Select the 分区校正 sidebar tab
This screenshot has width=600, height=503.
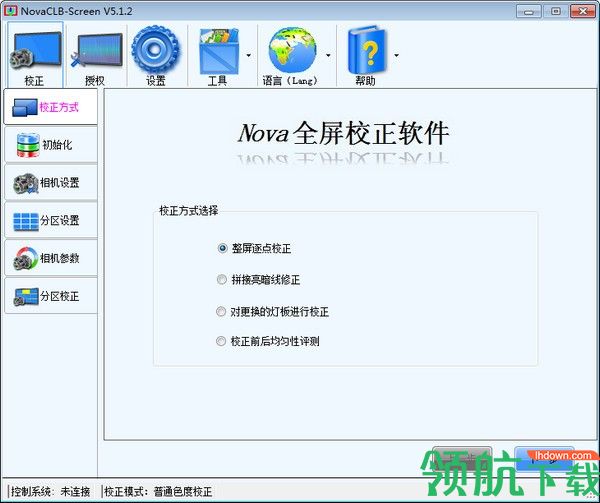pos(51,296)
